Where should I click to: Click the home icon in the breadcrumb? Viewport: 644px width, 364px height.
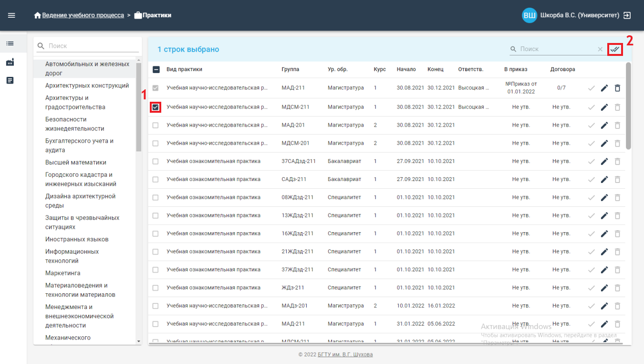click(38, 15)
